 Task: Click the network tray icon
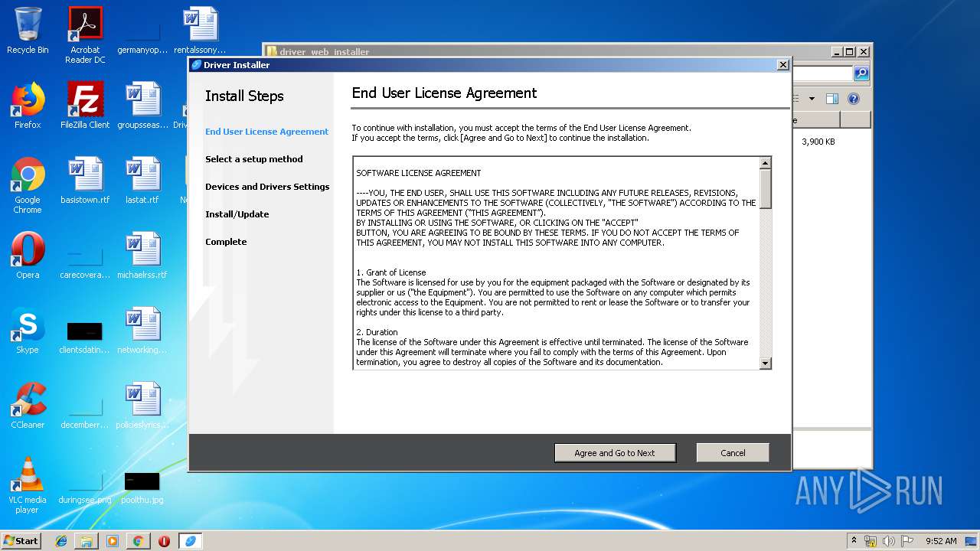pyautogui.click(x=871, y=541)
